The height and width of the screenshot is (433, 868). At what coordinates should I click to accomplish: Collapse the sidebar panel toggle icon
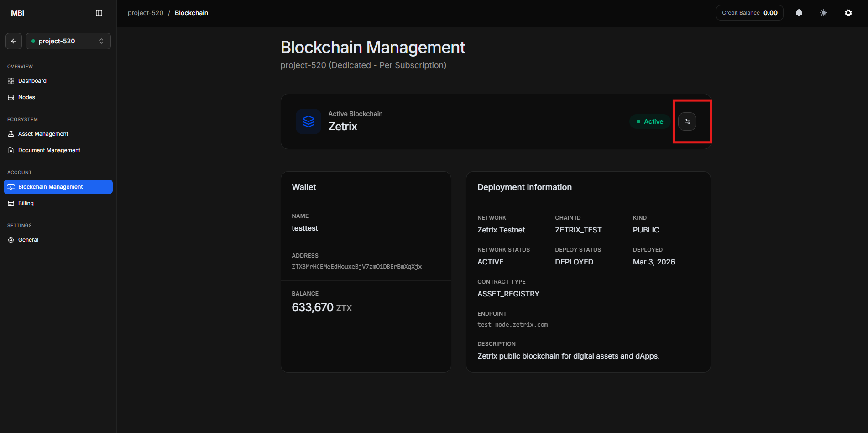point(99,13)
